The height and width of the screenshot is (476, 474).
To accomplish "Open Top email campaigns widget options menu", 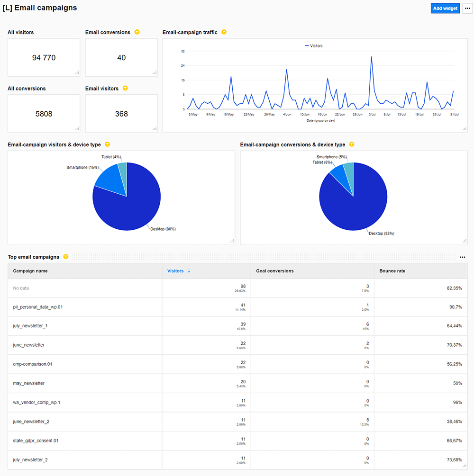I will point(463,257).
